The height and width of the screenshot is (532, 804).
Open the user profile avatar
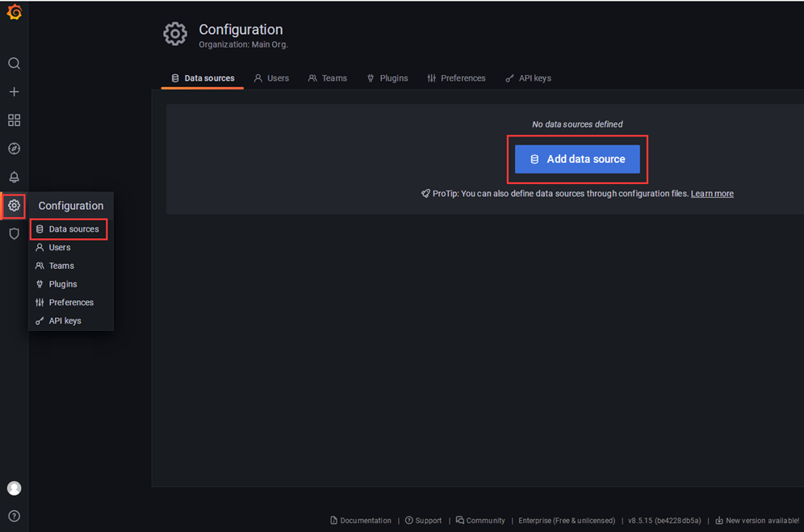[15, 488]
